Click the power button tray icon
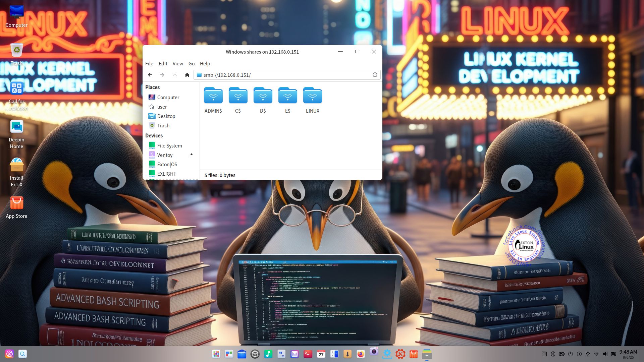 571,354
